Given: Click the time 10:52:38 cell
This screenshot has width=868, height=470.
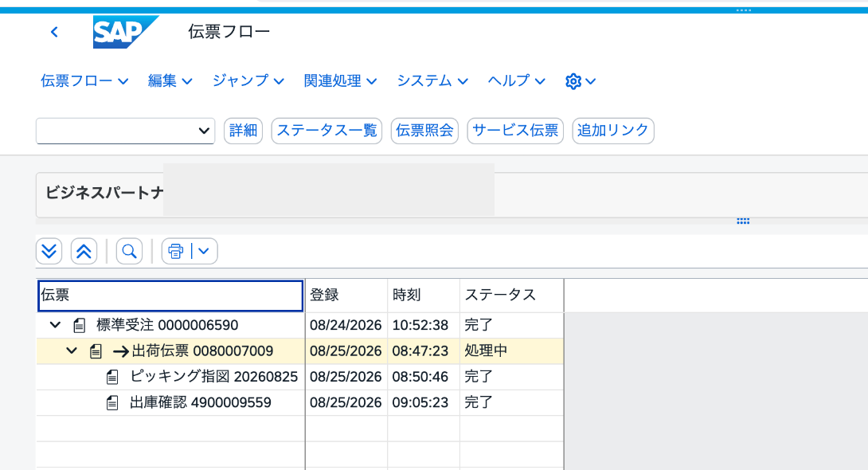Looking at the screenshot, I should tap(424, 326).
